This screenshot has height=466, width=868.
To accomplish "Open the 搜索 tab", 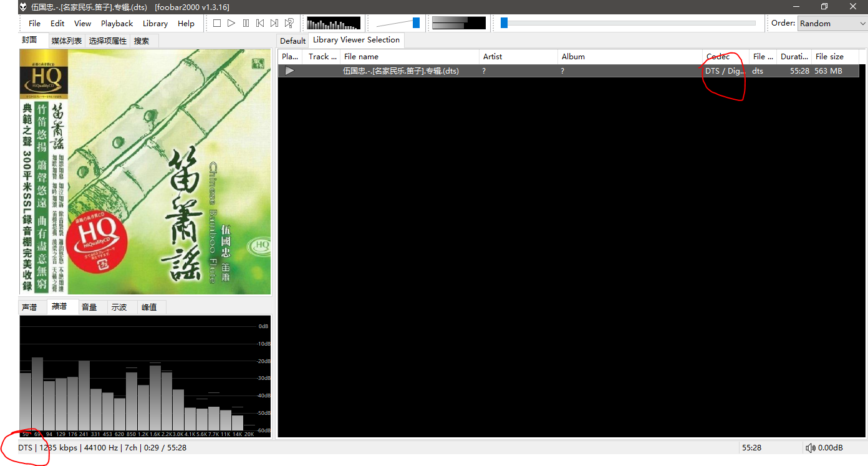I will (142, 41).
